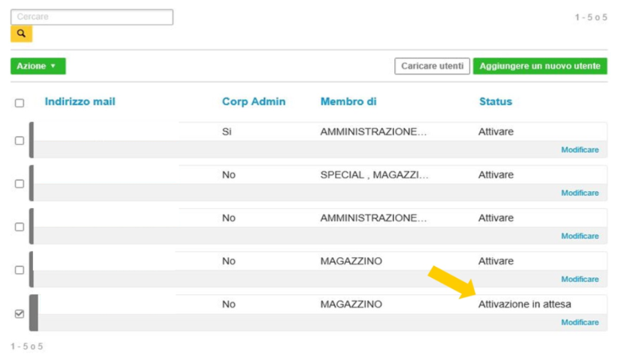
Task: Select the third user row checkbox
Action: [19, 227]
